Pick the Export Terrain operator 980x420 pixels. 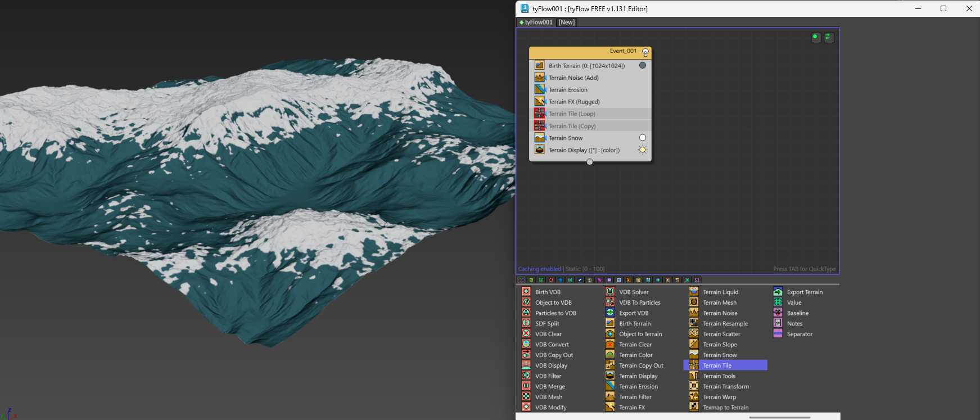coord(804,292)
